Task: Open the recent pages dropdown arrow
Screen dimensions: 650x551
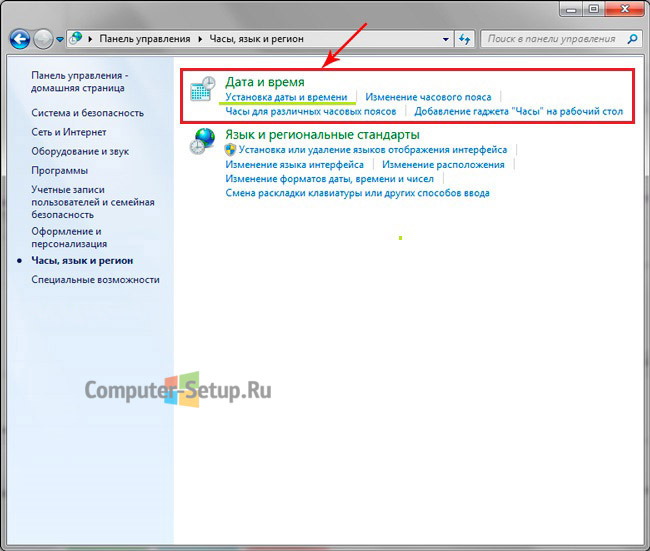Action: click(60, 39)
